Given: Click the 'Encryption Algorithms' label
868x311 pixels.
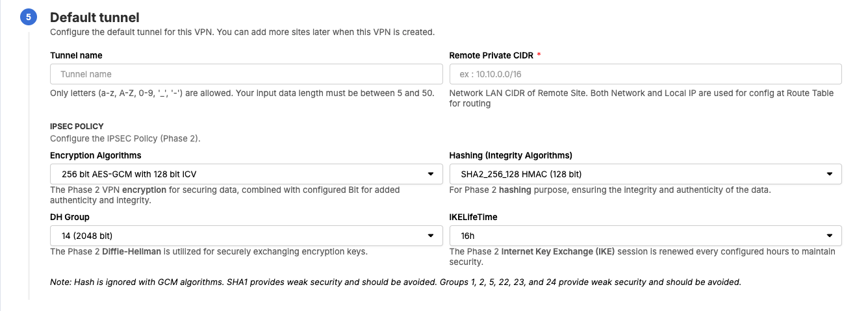Looking at the screenshot, I should tap(96, 155).
